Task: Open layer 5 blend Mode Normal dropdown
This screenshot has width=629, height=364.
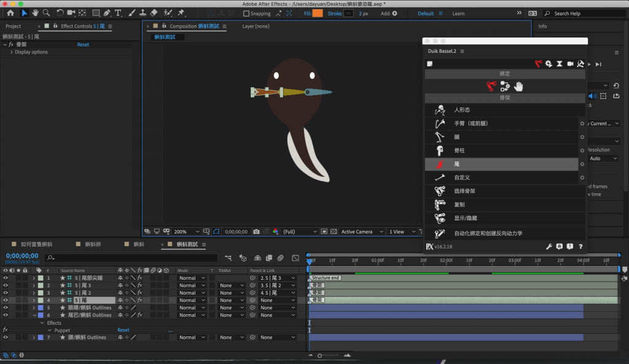Action: tap(192, 308)
